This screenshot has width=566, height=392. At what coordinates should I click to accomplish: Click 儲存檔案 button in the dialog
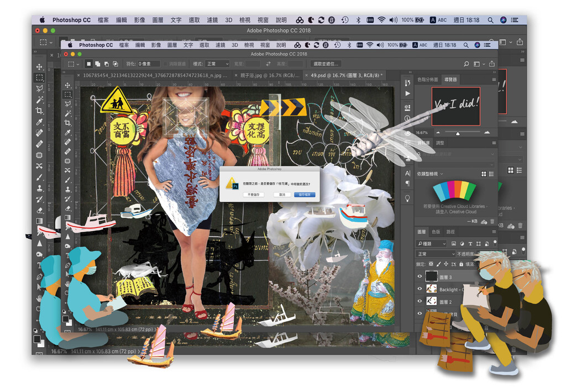point(306,195)
